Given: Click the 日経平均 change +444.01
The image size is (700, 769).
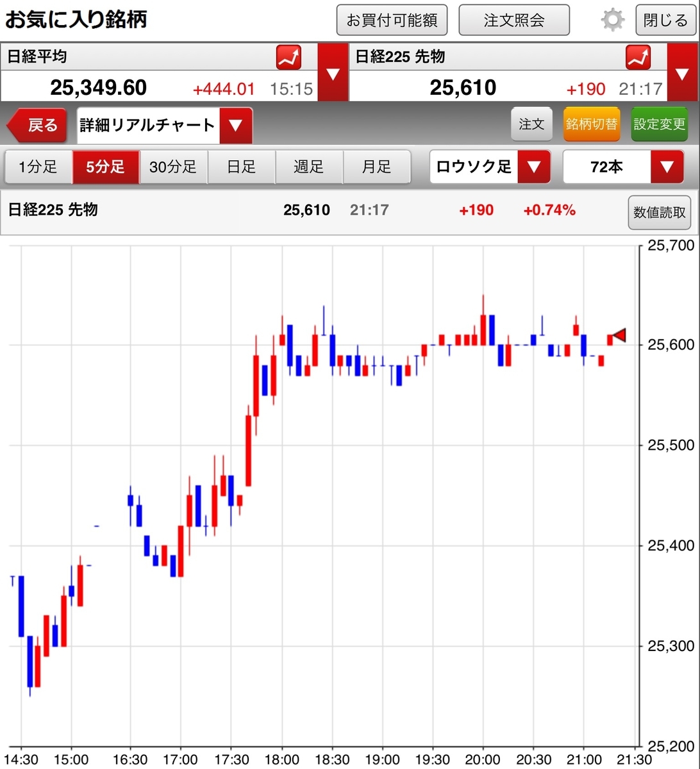Looking at the screenshot, I should pos(224,89).
